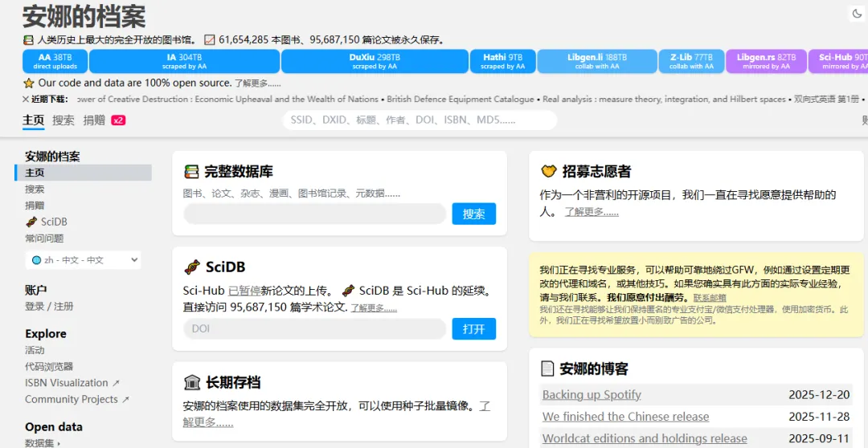Screen dimensions: 868x448
Task: Click the x2 badge beside 捐赠
Action: 118,120
